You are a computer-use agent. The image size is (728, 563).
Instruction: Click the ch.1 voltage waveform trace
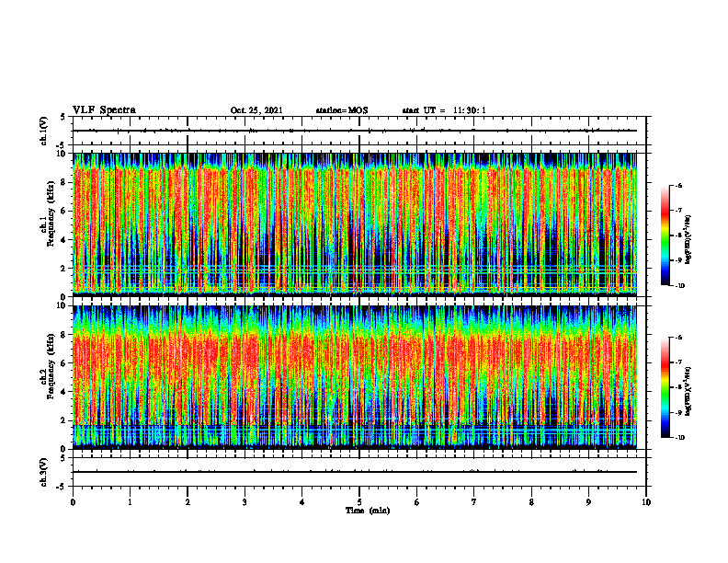point(355,131)
